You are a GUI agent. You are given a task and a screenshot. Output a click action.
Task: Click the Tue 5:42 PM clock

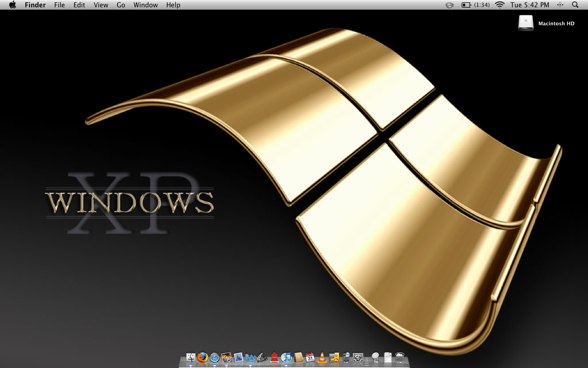point(530,5)
